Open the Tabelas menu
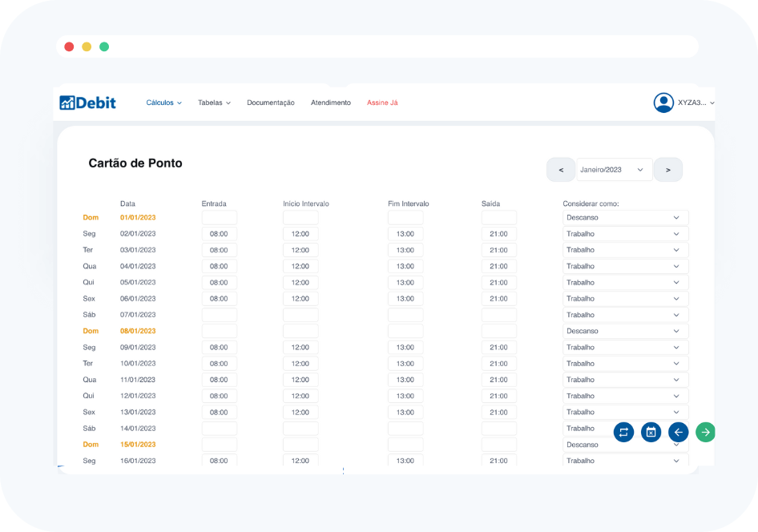The width and height of the screenshot is (758, 532). (214, 103)
